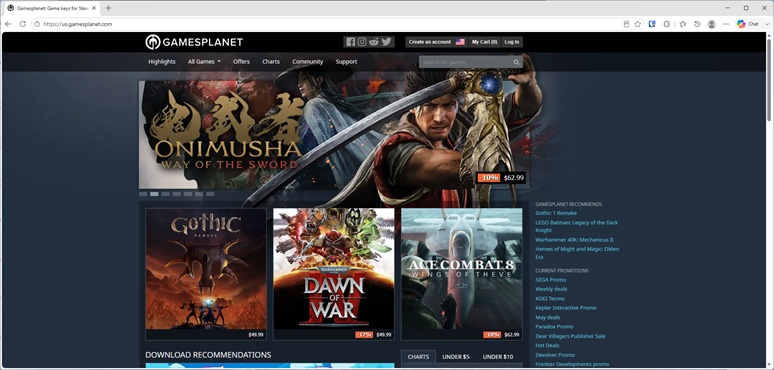Open the browser history icon
774x370 pixels.
coord(697,24)
